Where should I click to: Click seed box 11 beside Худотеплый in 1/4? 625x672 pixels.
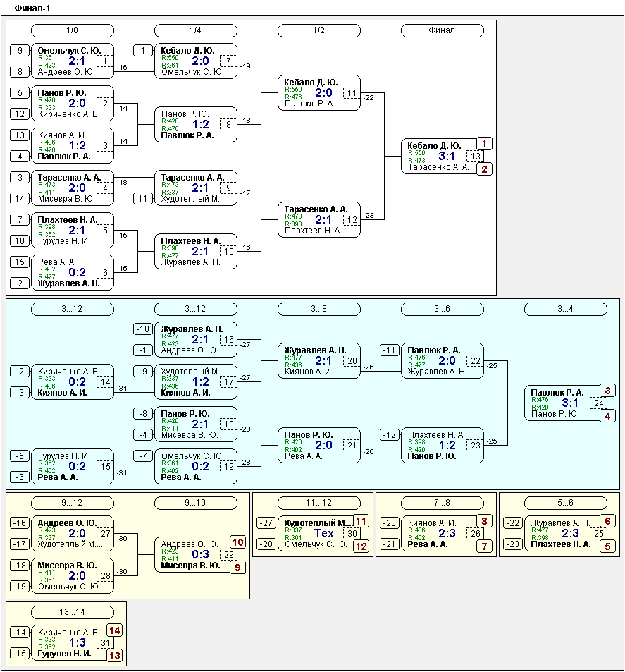pyautogui.click(x=143, y=198)
